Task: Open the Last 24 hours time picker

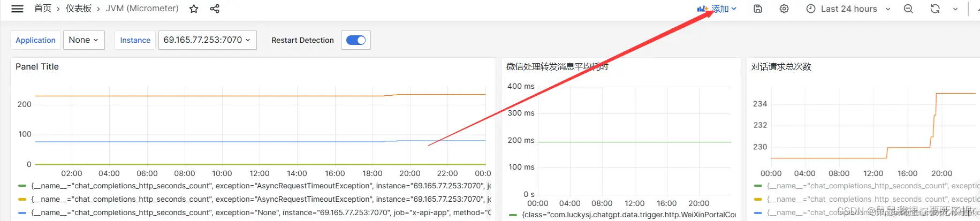Action: pyautogui.click(x=848, y=9)
